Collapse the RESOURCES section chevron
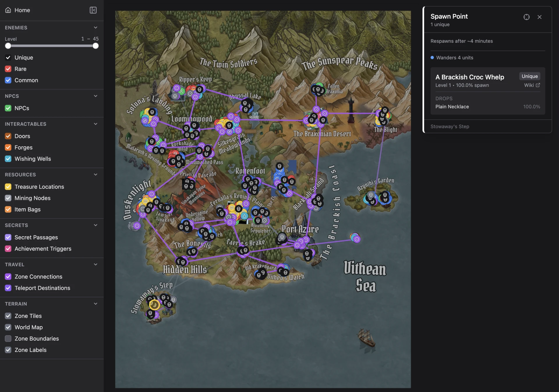Viewport: 559px width, 392px height. pyautogui.click(x=95, y=175)
